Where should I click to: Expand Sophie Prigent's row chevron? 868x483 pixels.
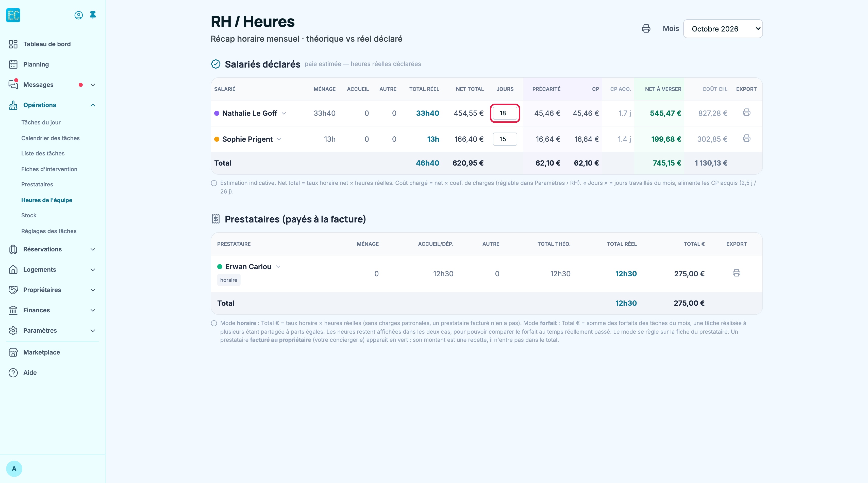[279, 139]
